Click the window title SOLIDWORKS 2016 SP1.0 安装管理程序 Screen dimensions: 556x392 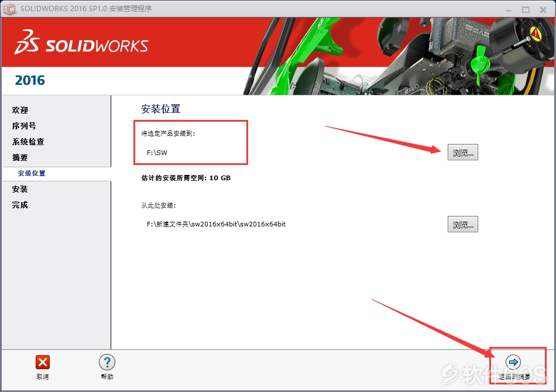pos(86,9)
